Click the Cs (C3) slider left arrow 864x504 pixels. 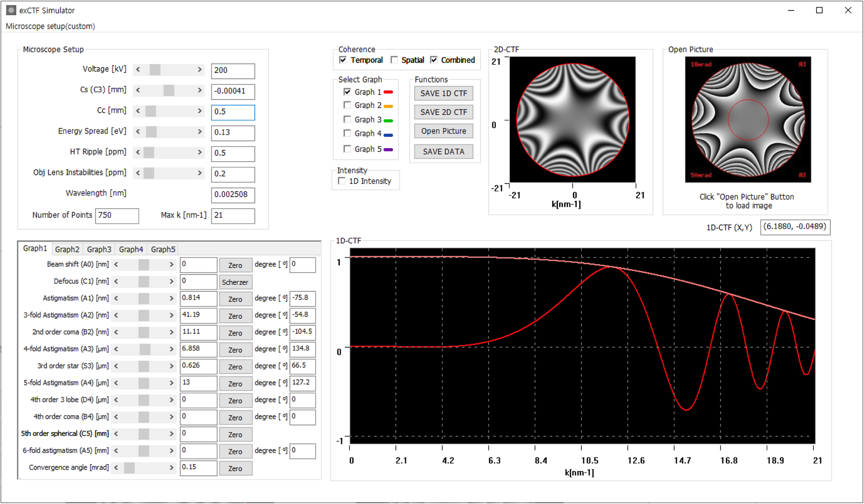138,90
